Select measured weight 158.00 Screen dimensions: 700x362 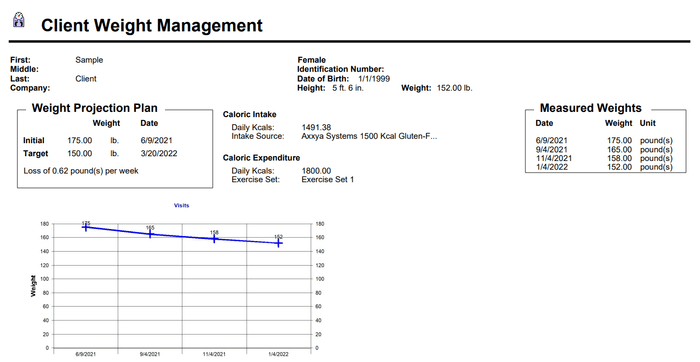point(619,158)
